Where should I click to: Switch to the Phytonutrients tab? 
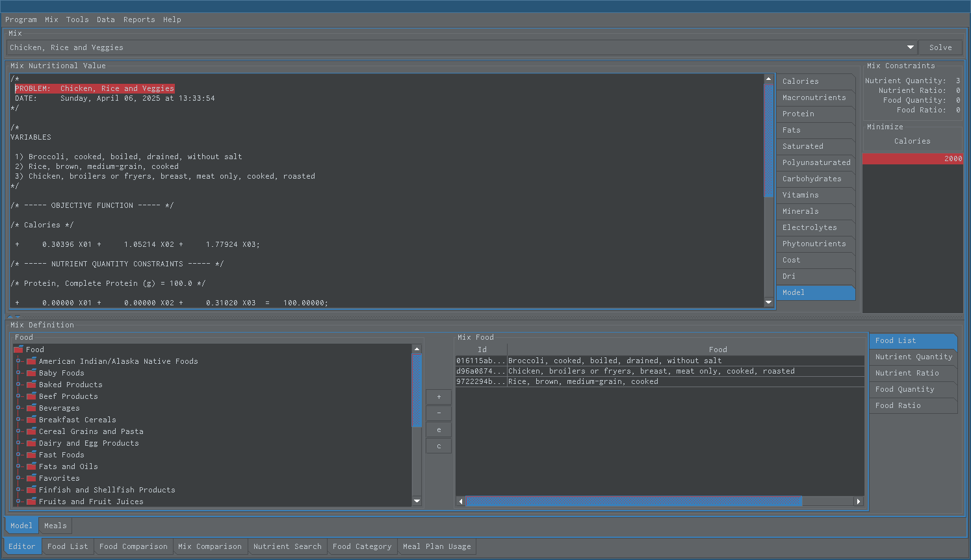pos(816,244)
